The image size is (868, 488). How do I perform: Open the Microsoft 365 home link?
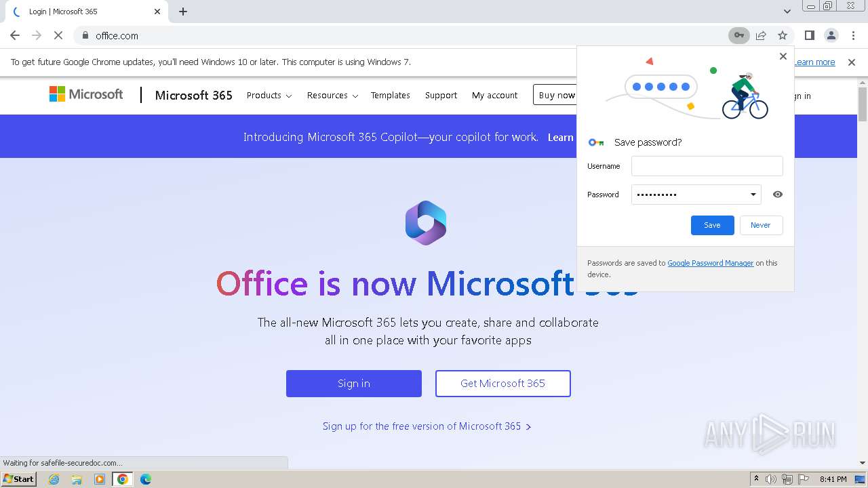193,96
